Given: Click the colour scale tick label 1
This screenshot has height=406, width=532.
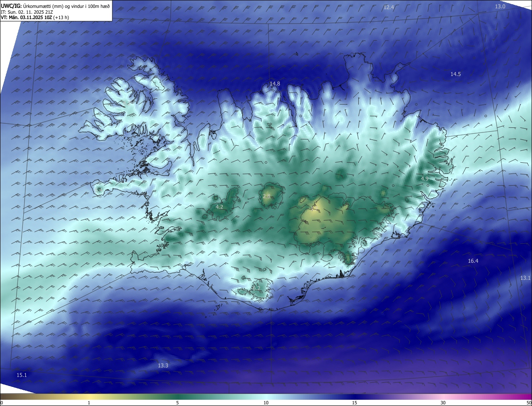Looking at the screenshot, I should (89, 403).
